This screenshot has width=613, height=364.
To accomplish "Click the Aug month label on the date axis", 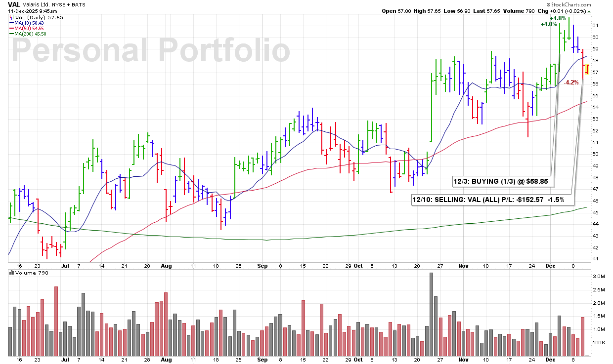I will tap(166, 265).
